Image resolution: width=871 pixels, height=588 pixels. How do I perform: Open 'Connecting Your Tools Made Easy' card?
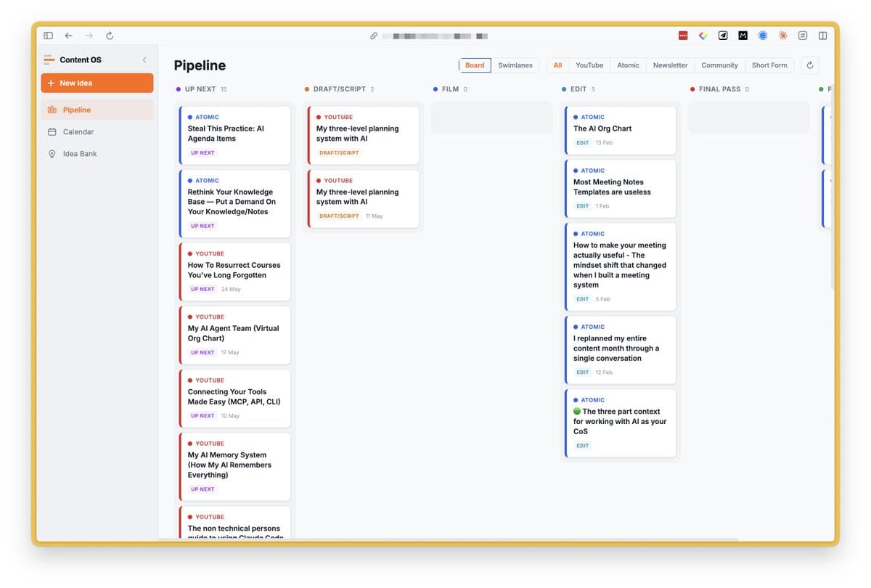pyautogui.click(x=234, y=399)
